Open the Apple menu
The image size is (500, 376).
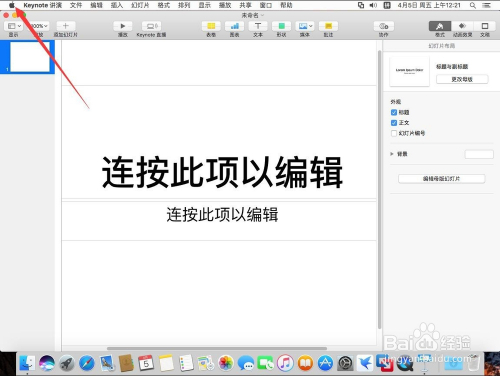[12, 5]
